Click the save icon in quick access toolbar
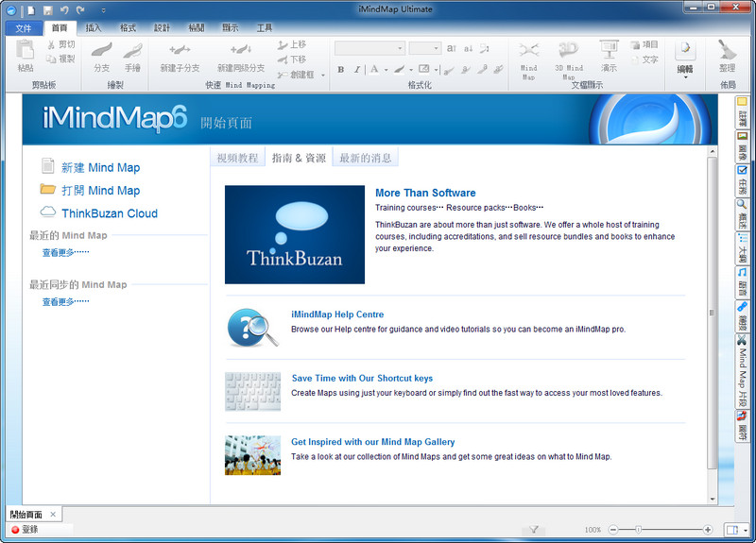Viewport: 756px width, 543px height. (x=48, y=9)
